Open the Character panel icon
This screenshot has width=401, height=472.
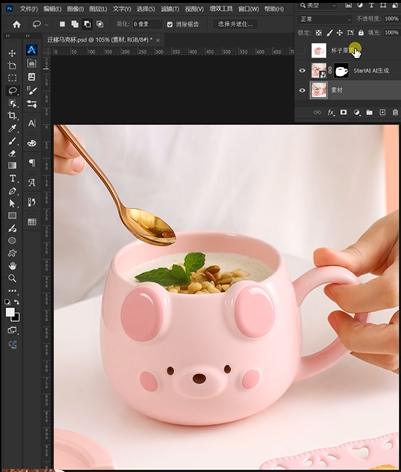(32, 123)
